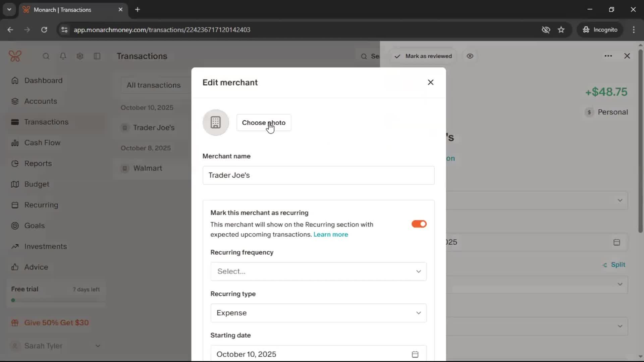644x362 pixels.
Task: Collapse sidebar with panel toggle icon
Action: (97, 56)
